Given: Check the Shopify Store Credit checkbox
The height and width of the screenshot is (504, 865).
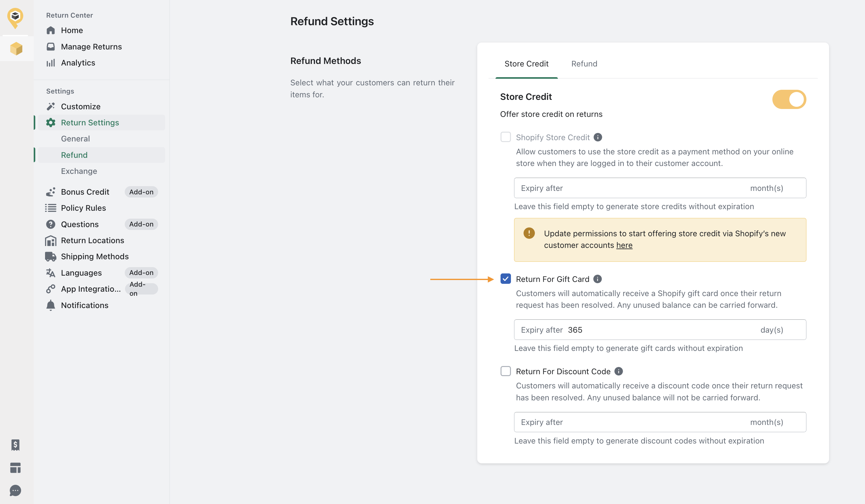Looking at the screenshot, I should (x=506, y=137).
